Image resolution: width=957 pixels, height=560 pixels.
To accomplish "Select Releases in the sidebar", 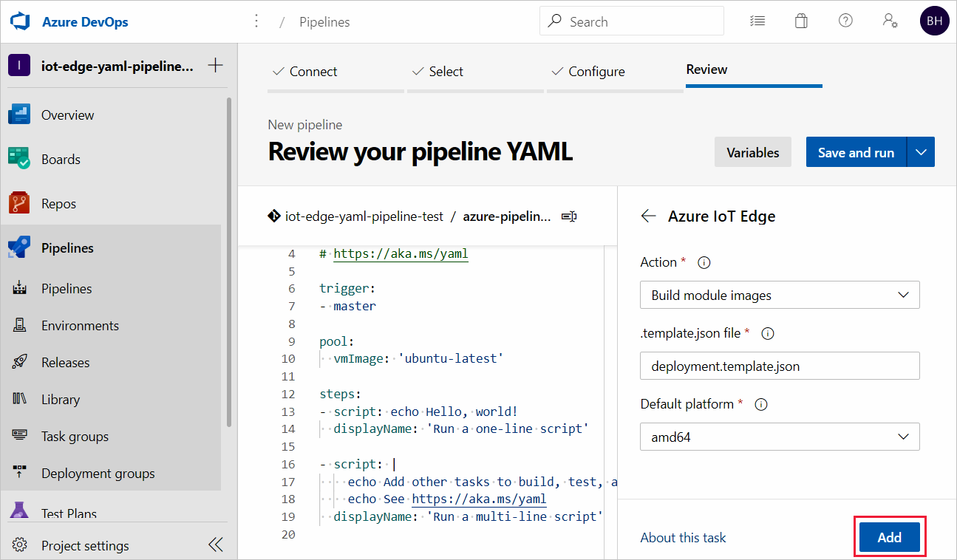I will [64, 362].
